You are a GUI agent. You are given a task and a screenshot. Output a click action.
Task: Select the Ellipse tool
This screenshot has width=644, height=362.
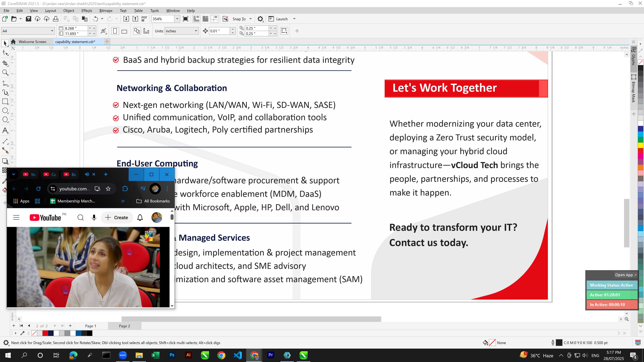(5, 110)
